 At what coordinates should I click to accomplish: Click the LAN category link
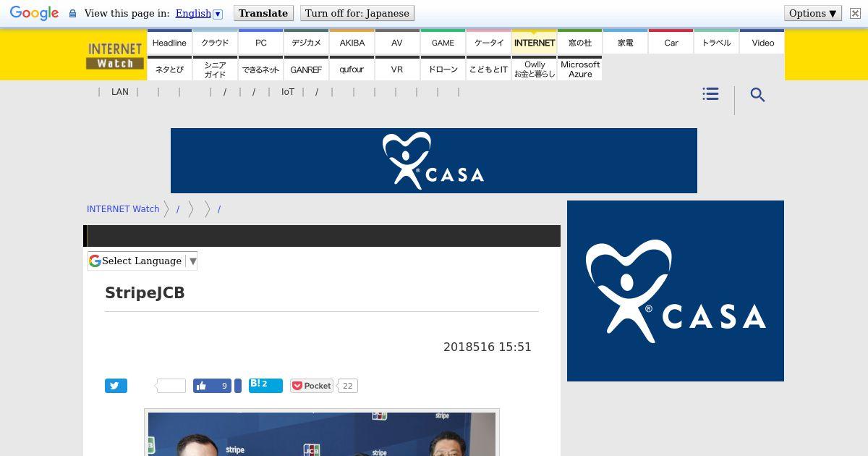coord(120,92)
